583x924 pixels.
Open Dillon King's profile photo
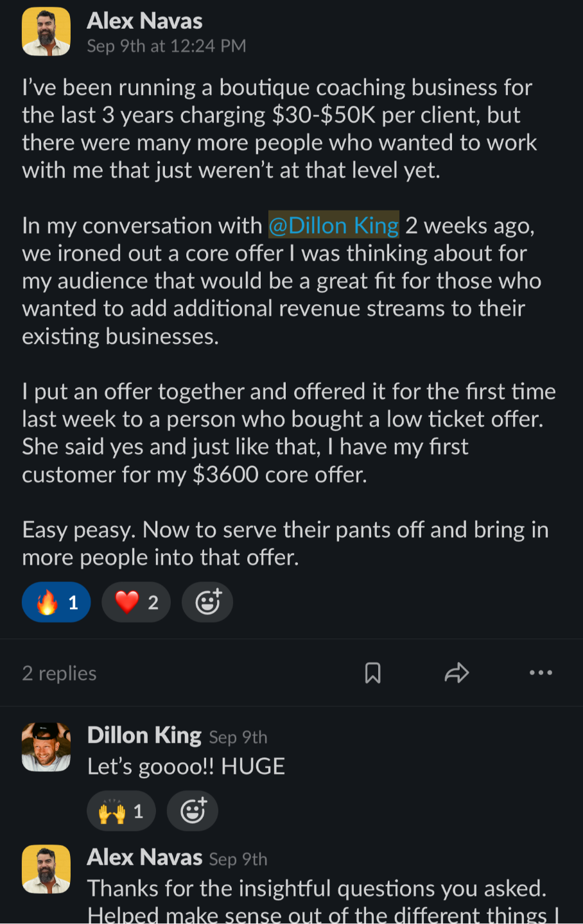tap(46, 747)
